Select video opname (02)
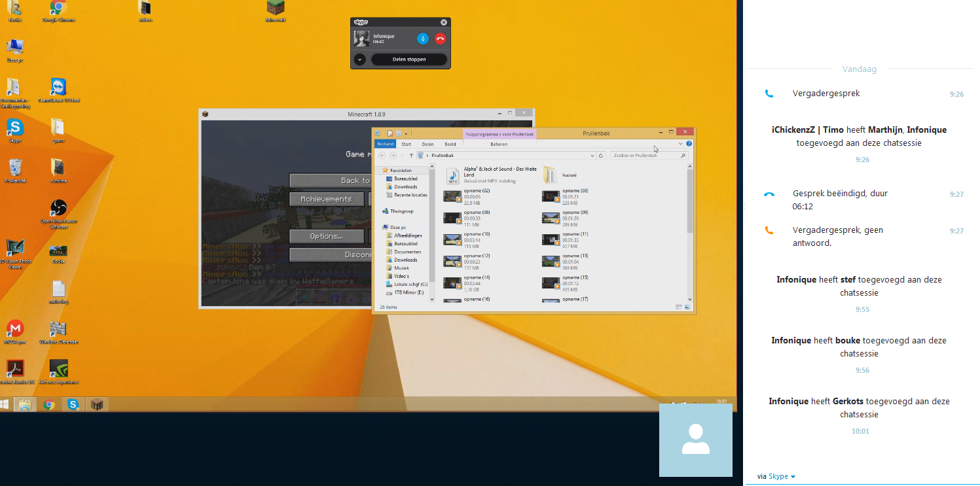980x486 pixels. coord(467,196)
